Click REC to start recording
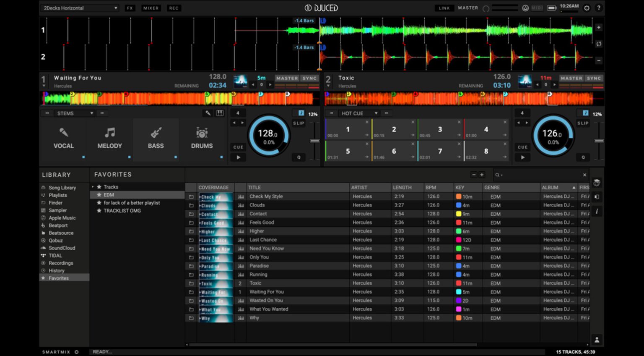 (174, 8)
